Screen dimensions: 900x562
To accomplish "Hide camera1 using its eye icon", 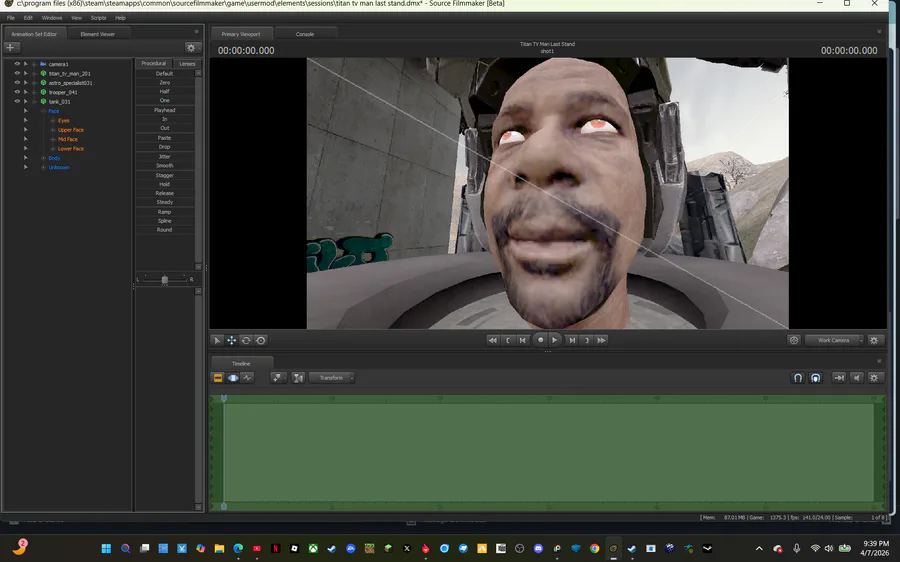I will (x=17, y=64).
